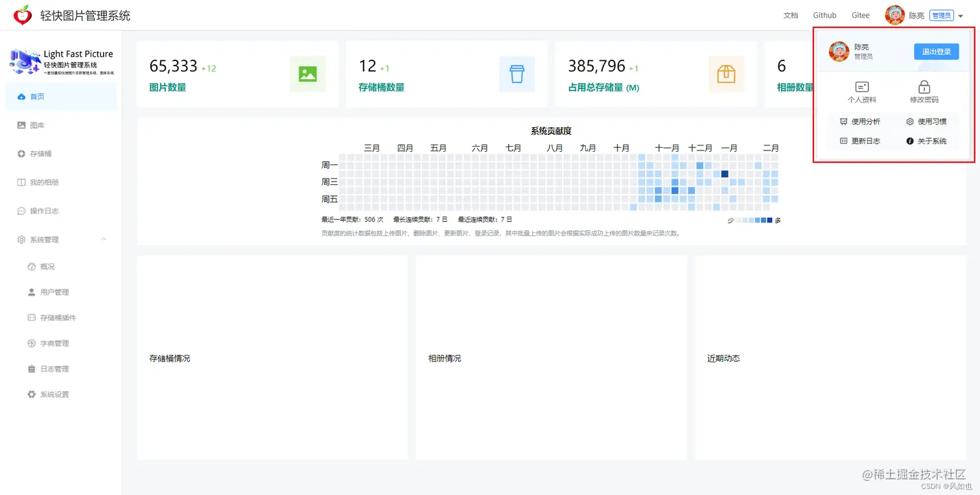Open the Gitee link

[x=860, y=15]
